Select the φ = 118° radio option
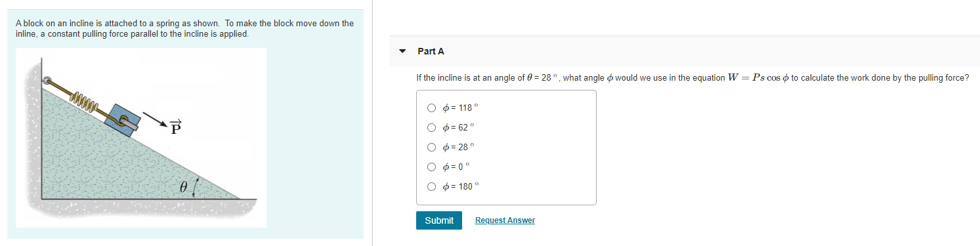Viewport: 980px width, 246px height. pos(431,108)
